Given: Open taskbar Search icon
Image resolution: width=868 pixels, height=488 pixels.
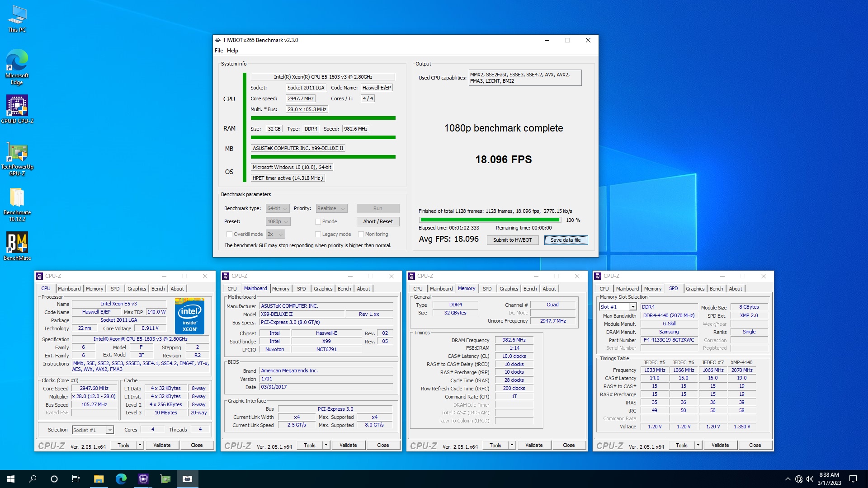Looking at the screenshot, I should pos(33,479).
